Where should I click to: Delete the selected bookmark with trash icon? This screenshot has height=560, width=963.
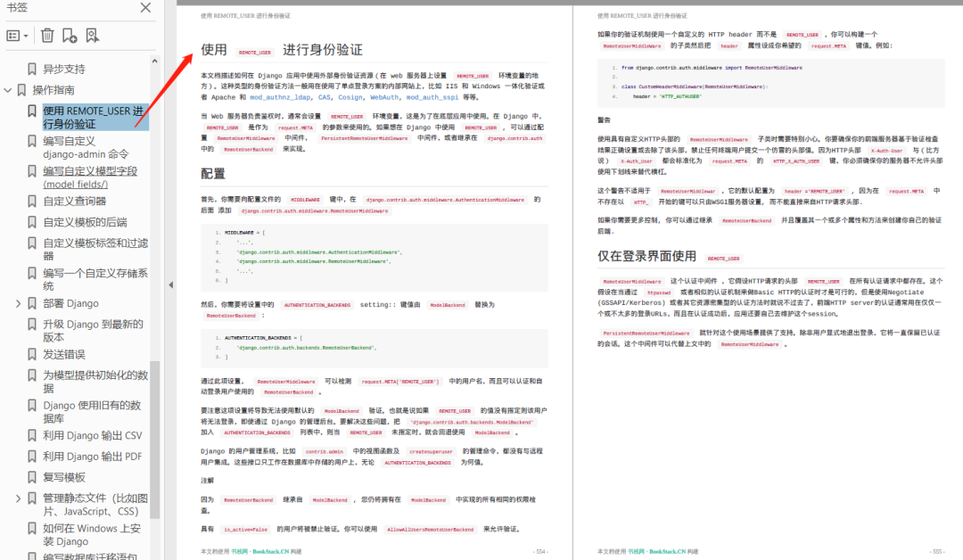click(47, 36)
